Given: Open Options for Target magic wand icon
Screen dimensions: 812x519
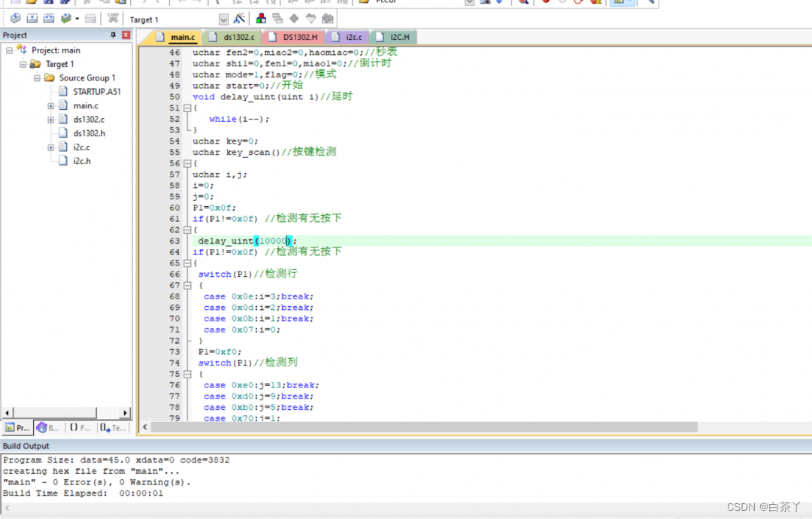Looking at the screenshot, I should coord(239,19).
